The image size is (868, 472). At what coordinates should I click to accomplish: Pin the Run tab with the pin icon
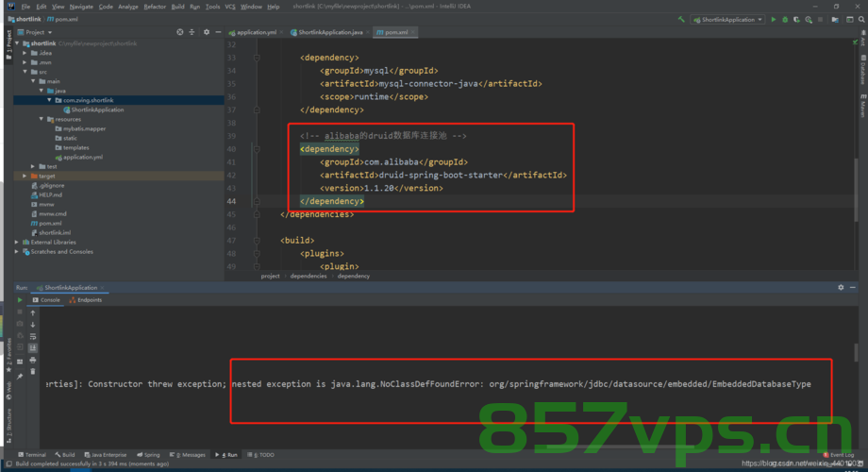point(20,376)
